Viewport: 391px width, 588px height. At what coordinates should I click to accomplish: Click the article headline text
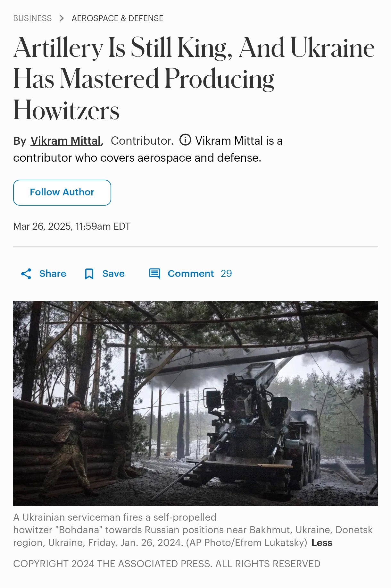coord(194,78)
